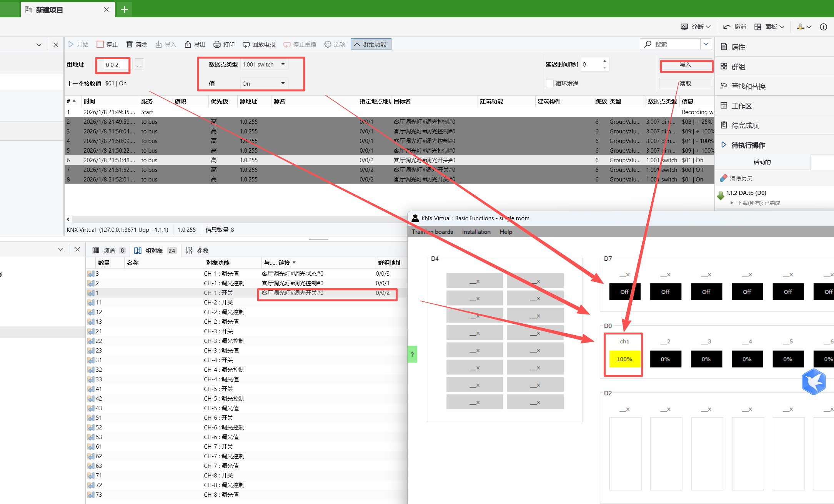The height and width of the screenshot is (504, 834).
Task: Increase the delay time stepper
Action: click(x=604, y=61)
